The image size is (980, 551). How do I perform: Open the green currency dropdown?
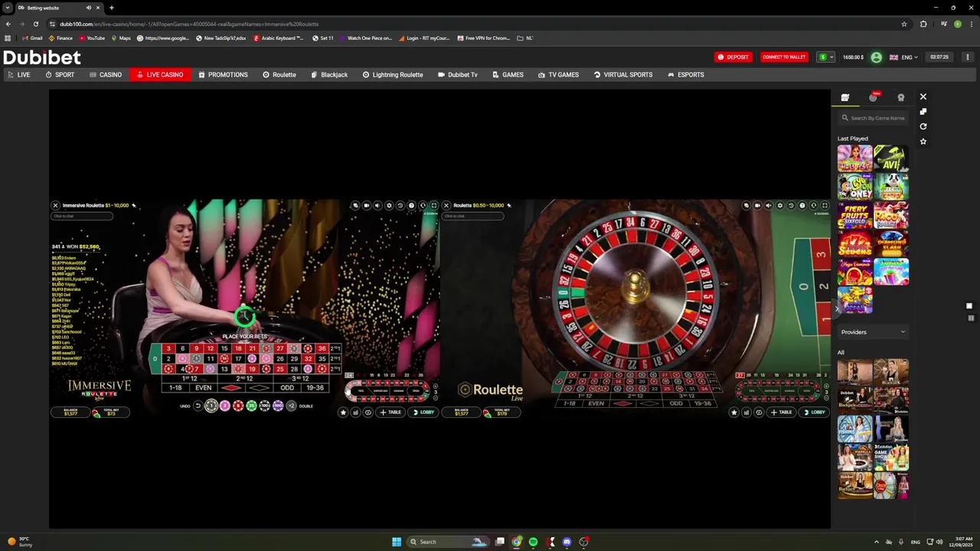coord(825,57)
